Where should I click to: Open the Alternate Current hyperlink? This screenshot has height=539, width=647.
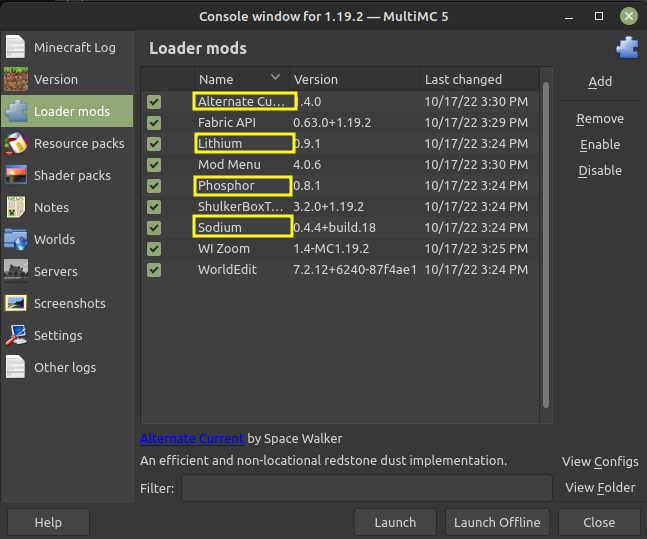(x=192, y=438)
